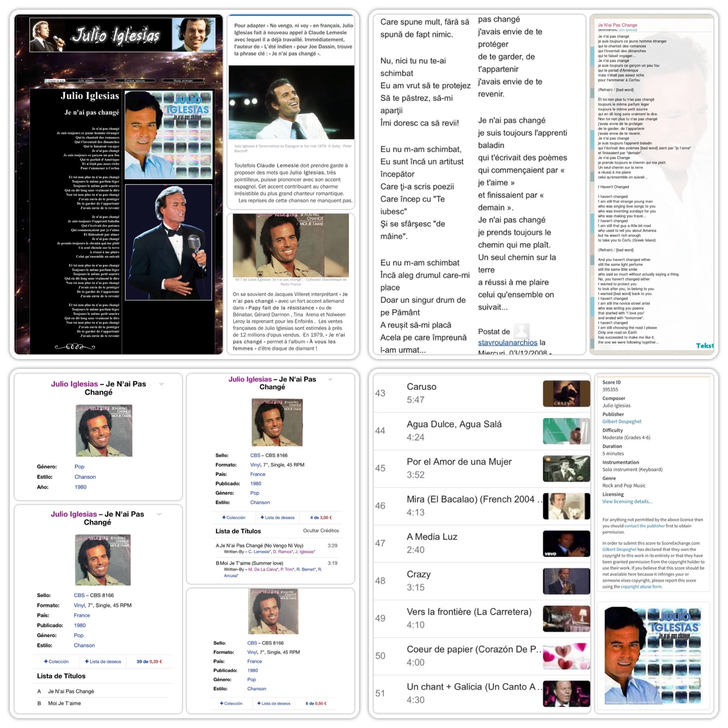Open the Score ID album cover image

point(653,655)
